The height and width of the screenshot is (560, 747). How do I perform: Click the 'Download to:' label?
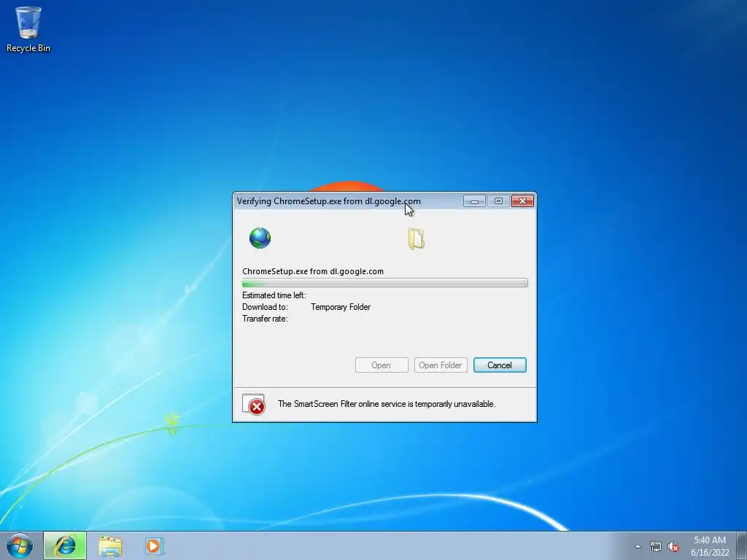point(265,307)
